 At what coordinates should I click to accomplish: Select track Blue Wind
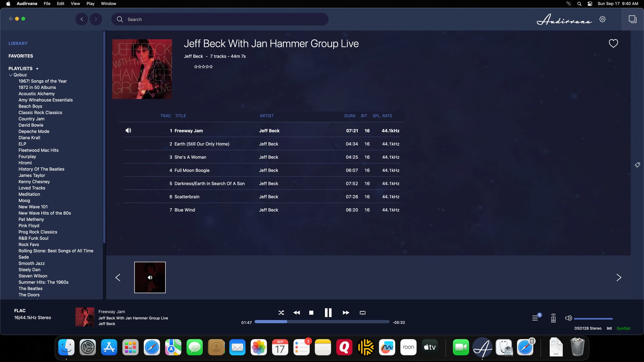point(262,210)
